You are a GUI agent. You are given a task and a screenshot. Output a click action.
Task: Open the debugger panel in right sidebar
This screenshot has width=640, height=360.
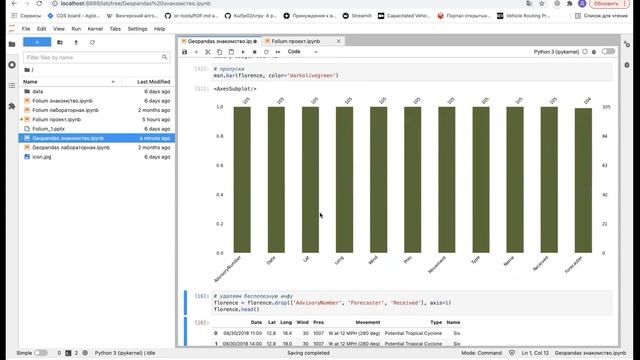[627, 65]
